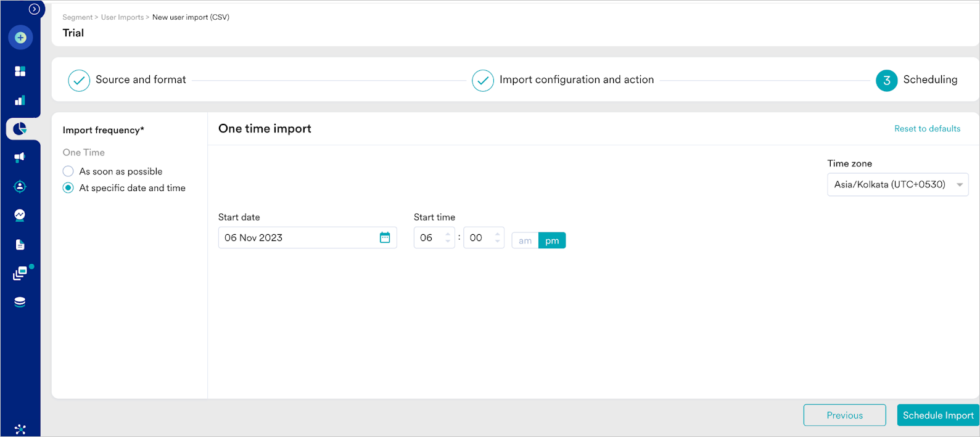Switch start time to am
The width and height of the screenshot is (980, 437).
525,240
